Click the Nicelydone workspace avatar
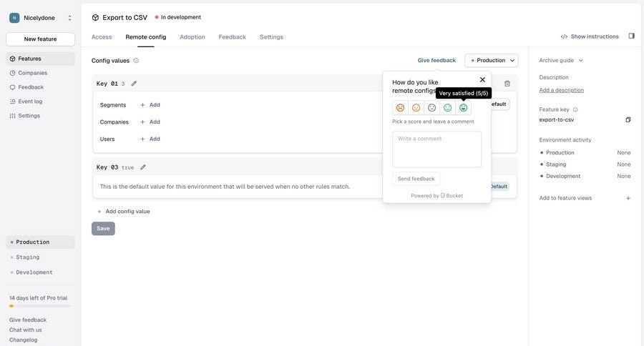Screen dimensions: 644x346 (x=14, y=18)
